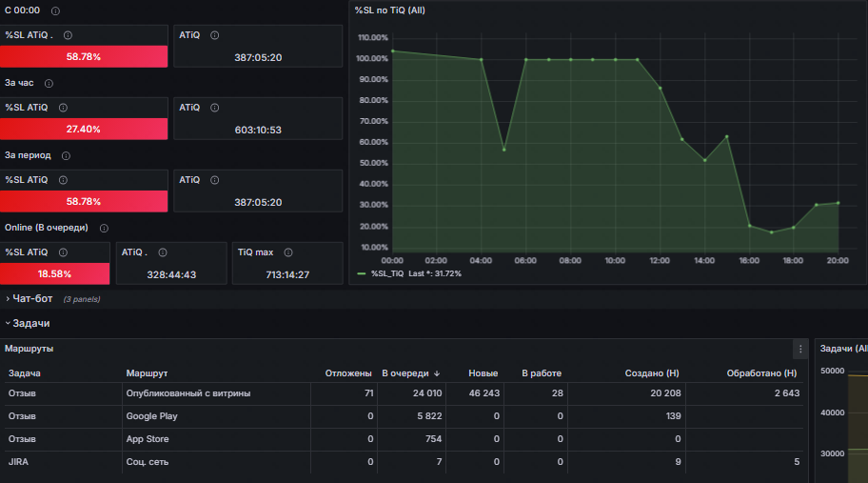Click info icon on %SL ATiQ panel showing 27.40%
Image resolution: width=868 pixels, height=483 pixels.
pyautogui.click(x=63, y=108)
